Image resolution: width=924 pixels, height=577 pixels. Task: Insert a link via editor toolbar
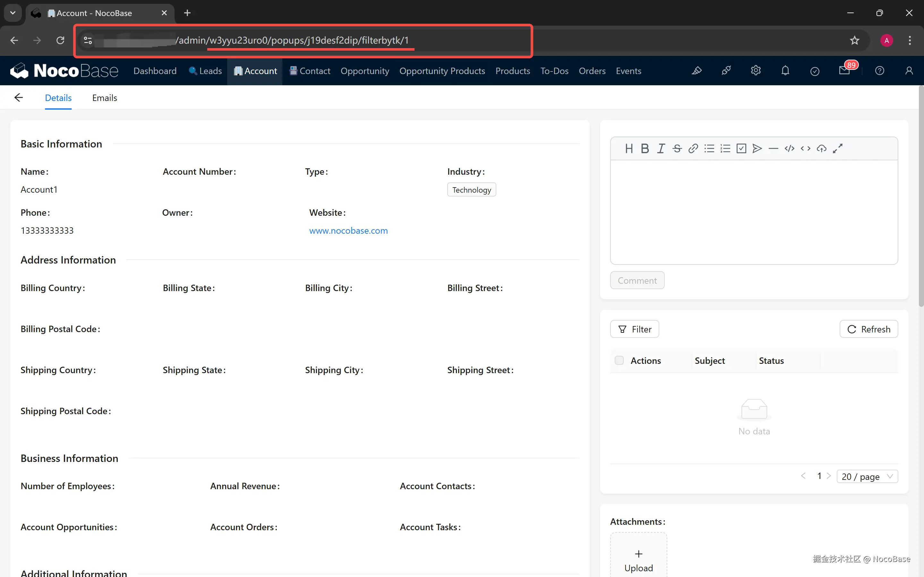[x=693, y=148]
